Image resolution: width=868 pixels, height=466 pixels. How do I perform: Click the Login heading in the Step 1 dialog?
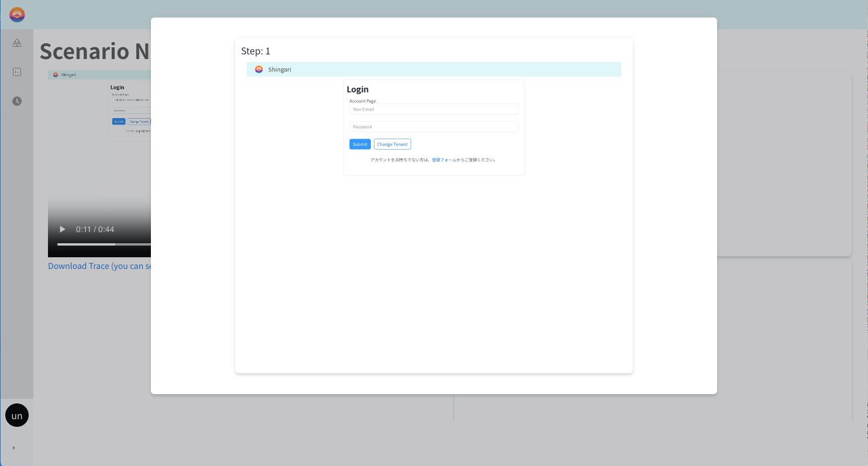pos(357,89)
